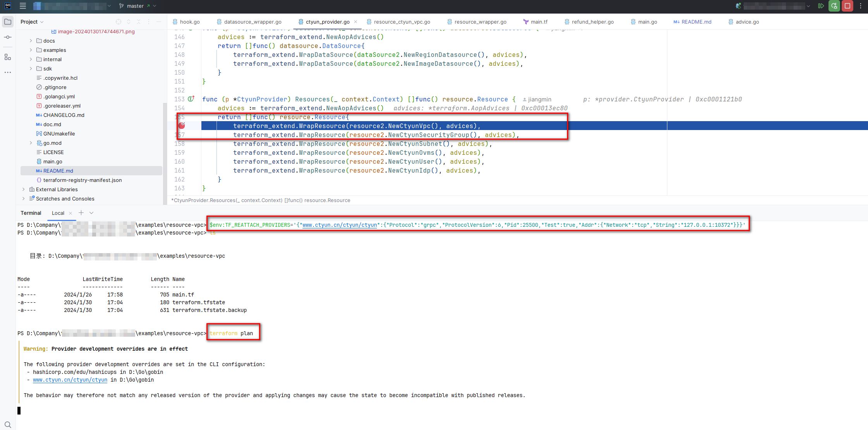Switch to datasource_wrapper.go tab
The width and height of the screenshot is (868, 430).
tap(249, 22)
